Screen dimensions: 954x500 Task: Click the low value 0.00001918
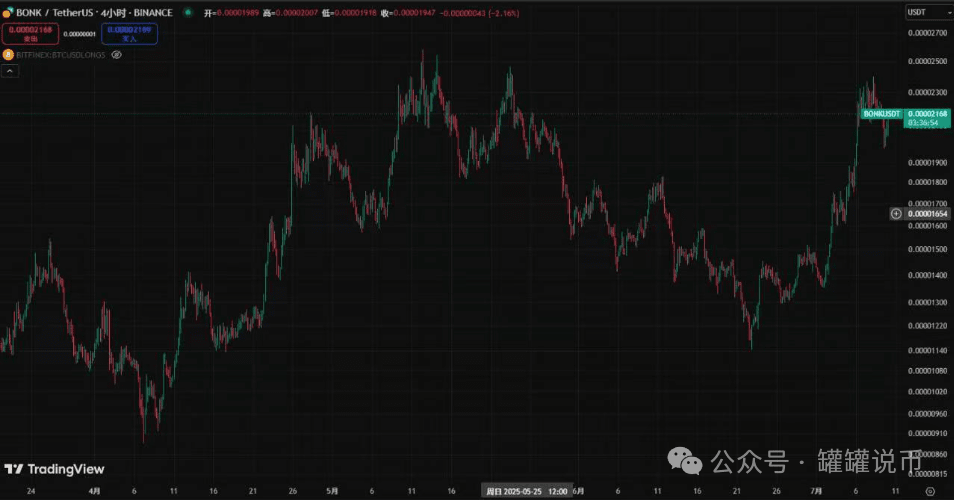click(x=355, y=13)
